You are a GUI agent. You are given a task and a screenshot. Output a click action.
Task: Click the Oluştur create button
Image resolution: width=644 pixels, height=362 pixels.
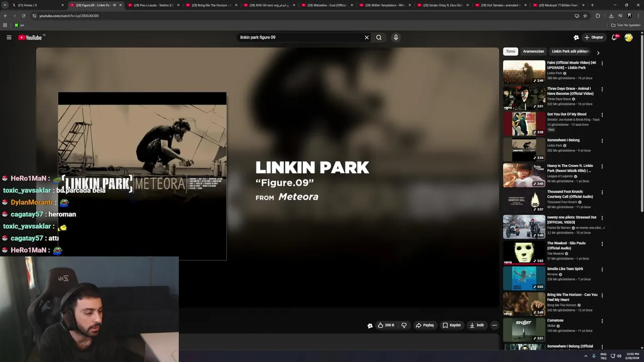point(594,37)
